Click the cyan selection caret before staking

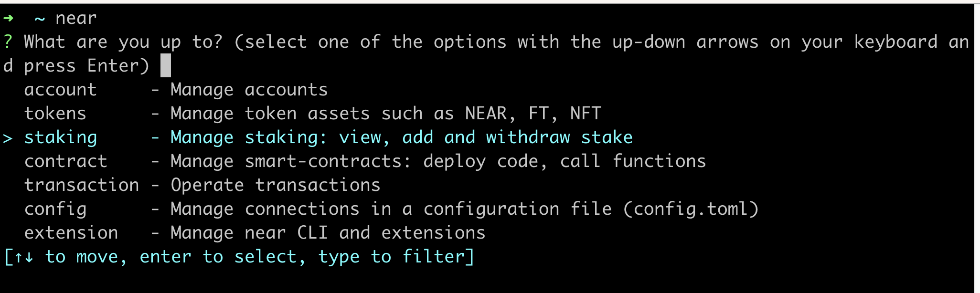(8, 138)
